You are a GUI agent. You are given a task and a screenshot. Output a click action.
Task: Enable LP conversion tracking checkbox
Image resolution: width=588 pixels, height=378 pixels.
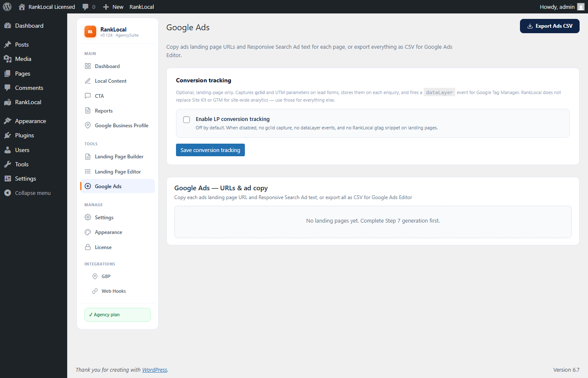tap(186, 120)
